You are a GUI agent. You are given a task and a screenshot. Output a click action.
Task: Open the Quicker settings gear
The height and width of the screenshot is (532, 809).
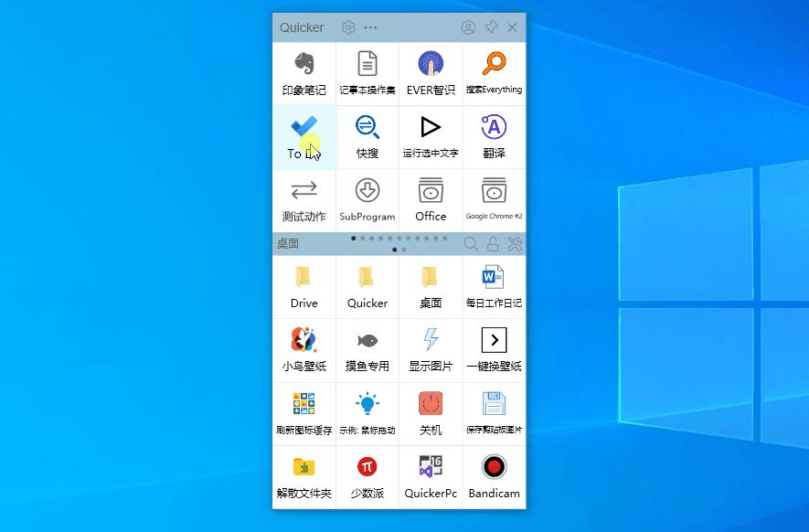348,27
